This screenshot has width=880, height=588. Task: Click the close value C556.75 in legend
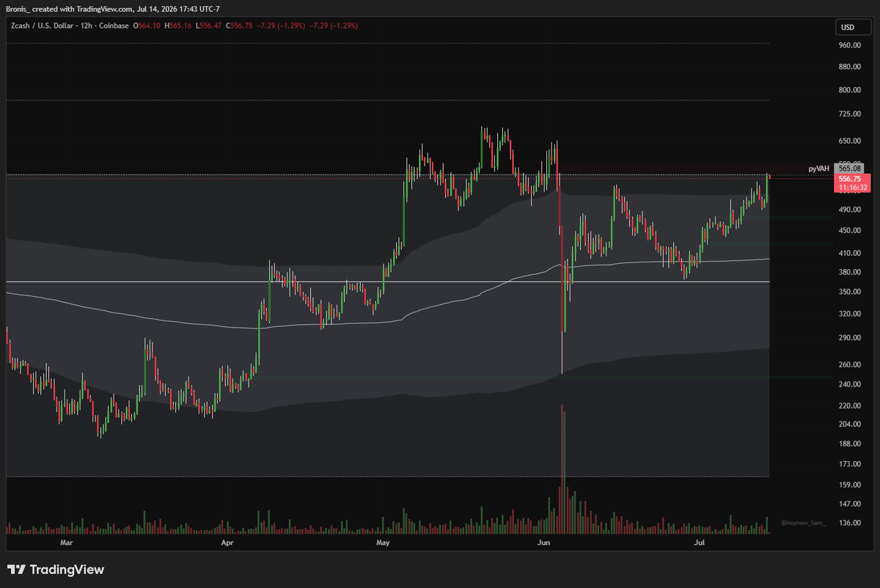point(240,26)
